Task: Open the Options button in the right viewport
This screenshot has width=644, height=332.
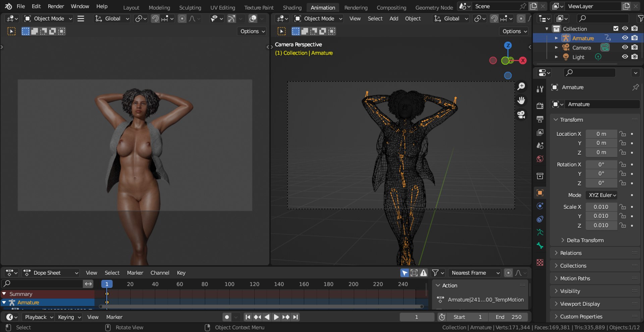Action: 514,31
